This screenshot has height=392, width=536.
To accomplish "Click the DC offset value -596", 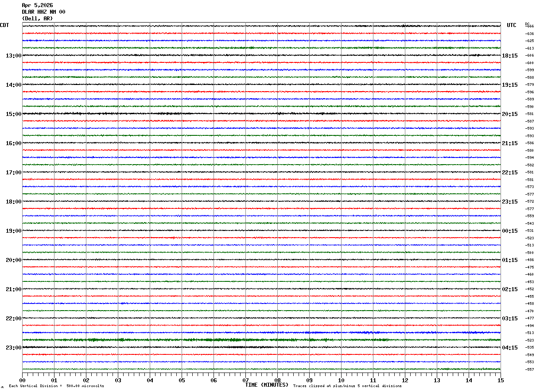I will click(x=529, y=92).
